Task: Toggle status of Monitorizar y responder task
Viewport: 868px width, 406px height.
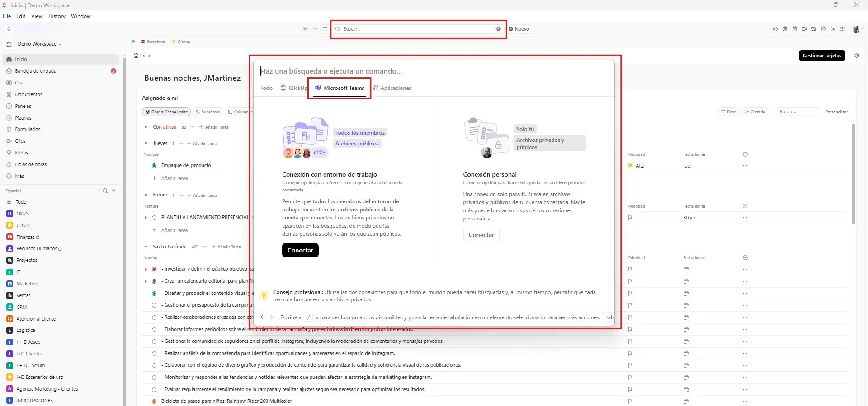Action: (x=154, y=378)
